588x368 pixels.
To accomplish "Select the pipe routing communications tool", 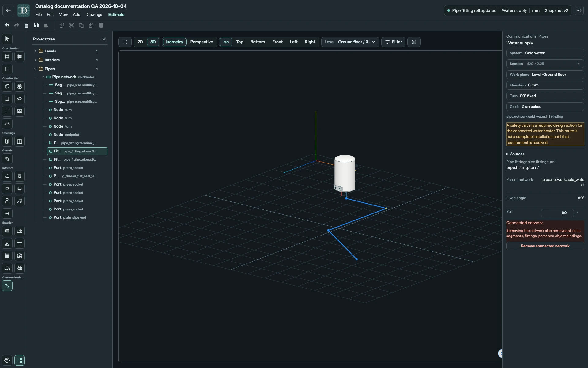I will [7, 286].
